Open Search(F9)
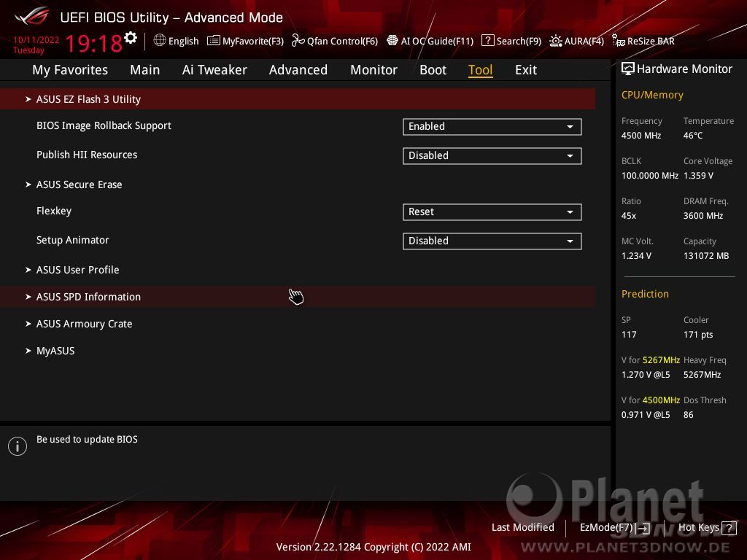 tap(511, 41)
